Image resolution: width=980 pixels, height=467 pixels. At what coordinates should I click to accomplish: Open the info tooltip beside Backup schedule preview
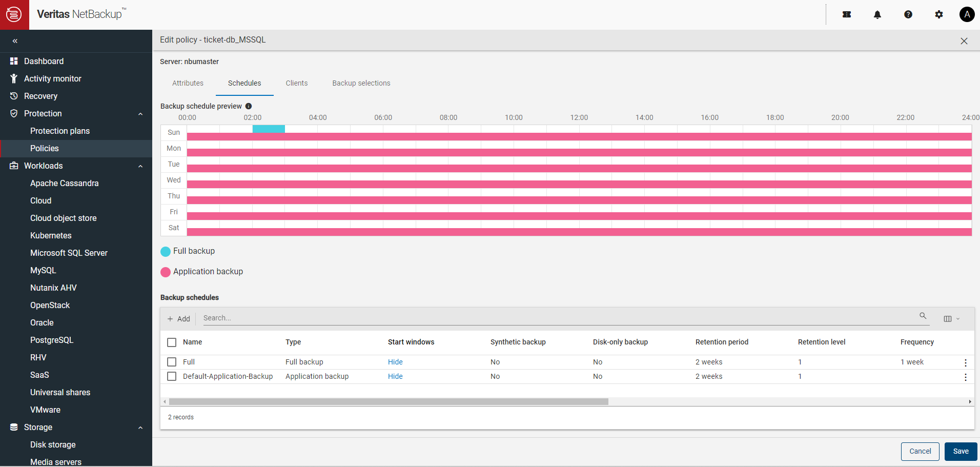click(249, 106)
